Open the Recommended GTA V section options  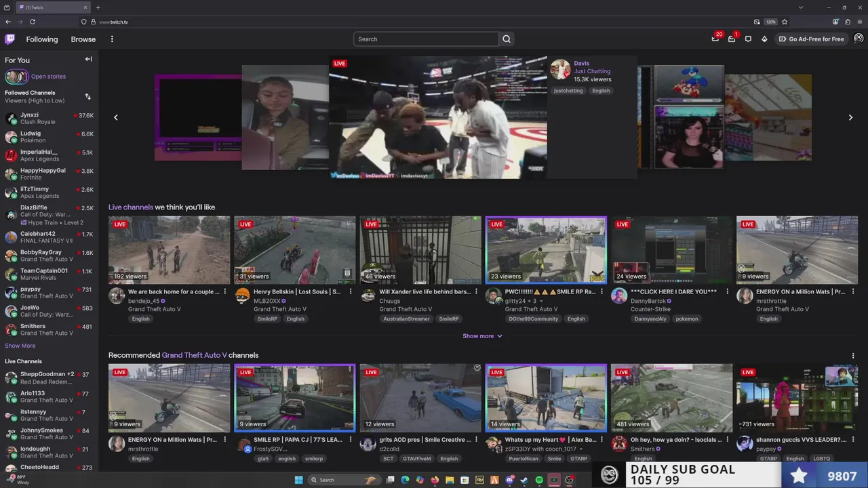click(853, 356)
